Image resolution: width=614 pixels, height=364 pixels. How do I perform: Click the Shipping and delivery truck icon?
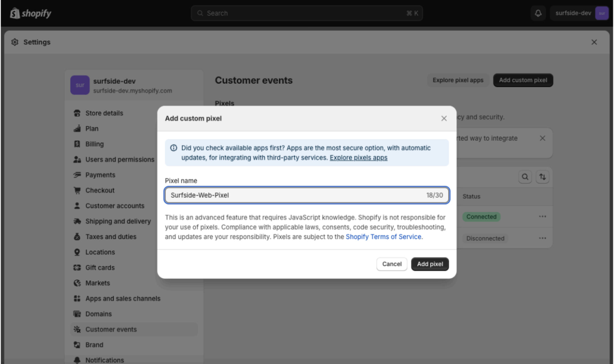pyautogui.click(x=77, y=221)
